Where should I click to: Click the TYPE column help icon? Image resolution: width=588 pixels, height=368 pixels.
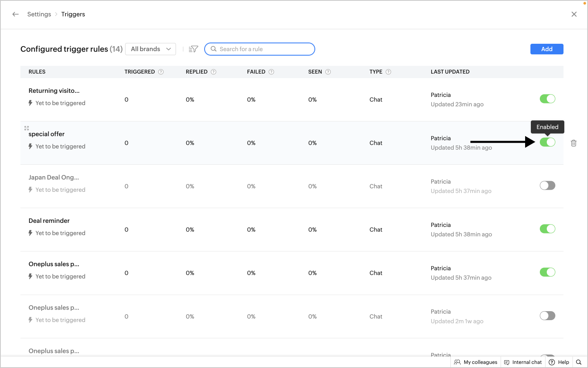[388, 72]
